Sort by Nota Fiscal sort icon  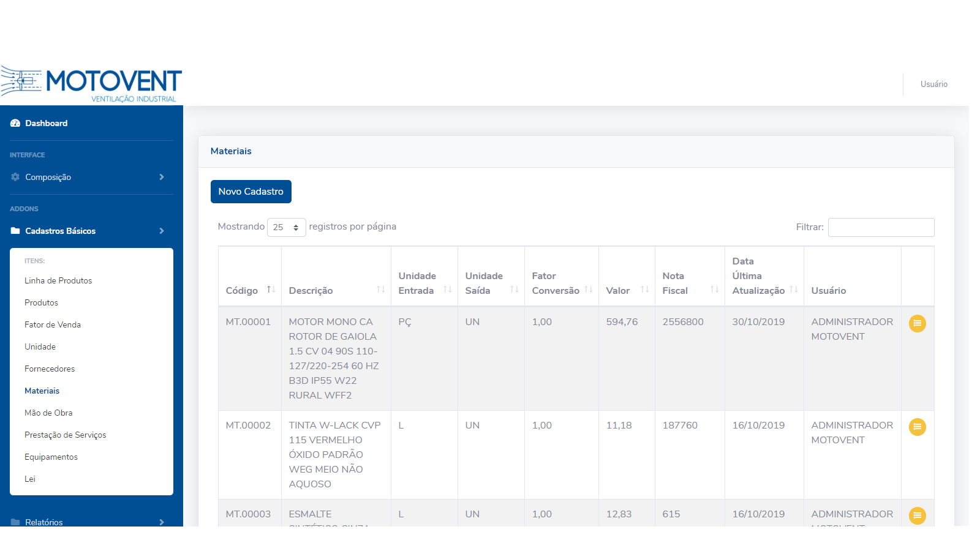pyautogui.click(x=714, y=290)
